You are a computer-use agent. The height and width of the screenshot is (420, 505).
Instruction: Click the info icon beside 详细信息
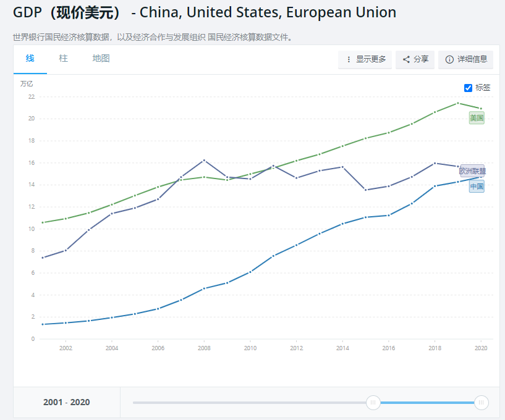coord(449,59)
